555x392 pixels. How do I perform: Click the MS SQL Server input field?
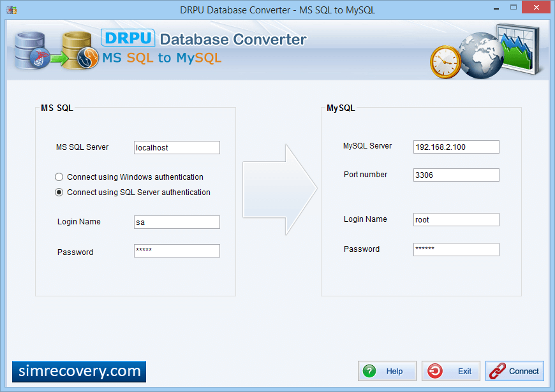(x=177, y=147)
